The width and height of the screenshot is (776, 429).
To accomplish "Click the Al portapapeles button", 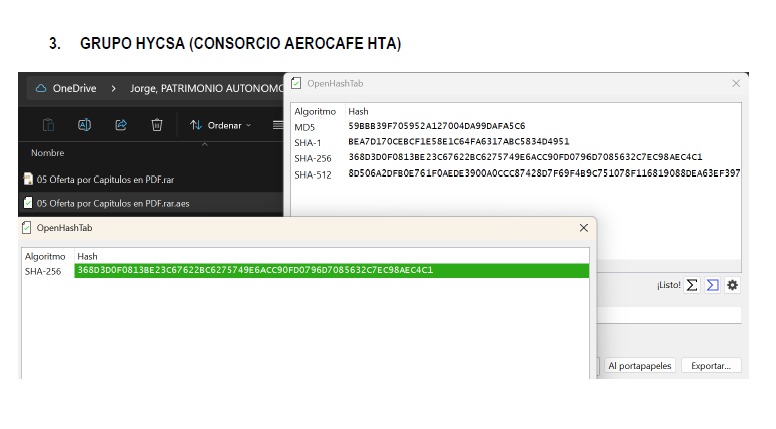I will click(639, 366).
